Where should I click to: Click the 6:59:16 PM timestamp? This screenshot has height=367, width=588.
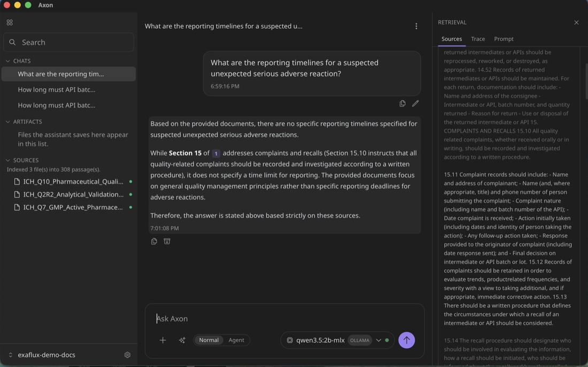pos(225,86)
